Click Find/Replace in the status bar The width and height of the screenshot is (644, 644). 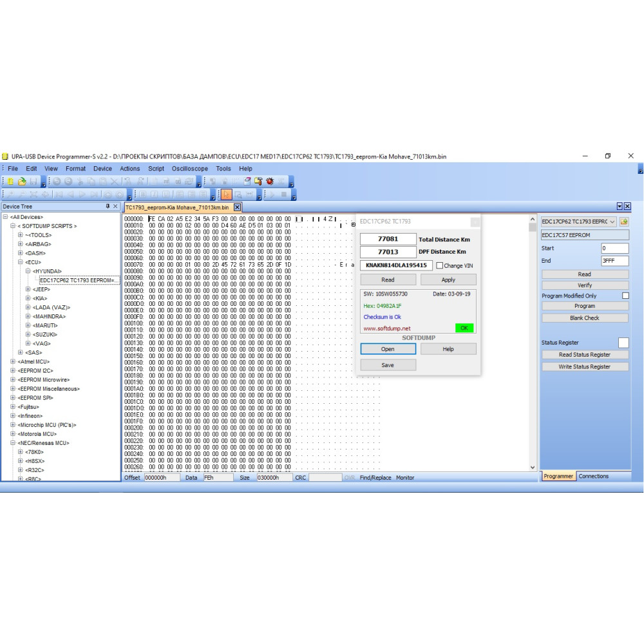tap(375, 478)
